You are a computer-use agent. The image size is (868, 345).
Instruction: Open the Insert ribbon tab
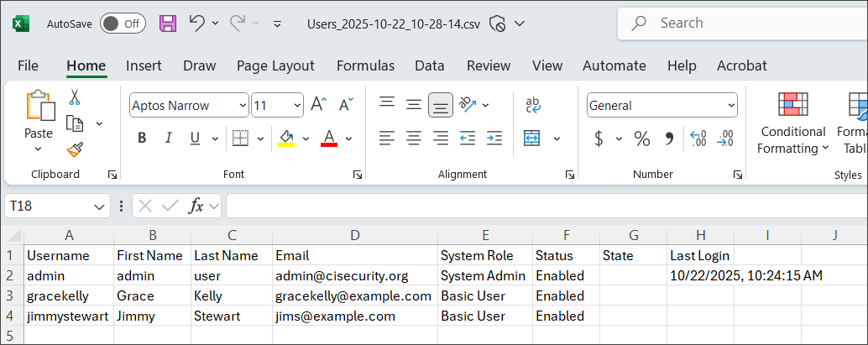pos(144,65)
